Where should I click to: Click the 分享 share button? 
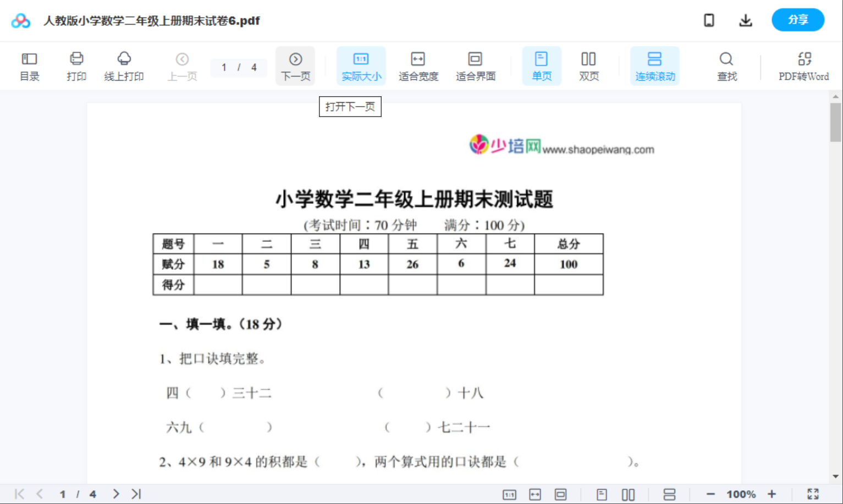(798, 20)
